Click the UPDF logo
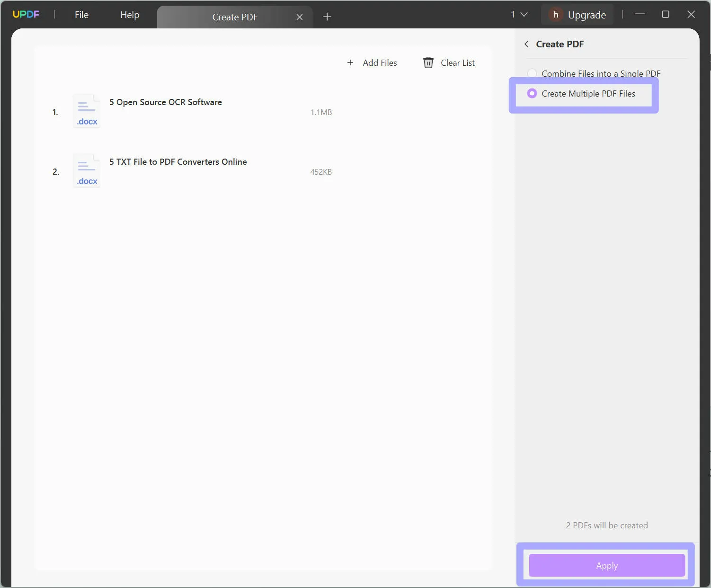Screen dimensions: 711x588 tap(26, 14)
